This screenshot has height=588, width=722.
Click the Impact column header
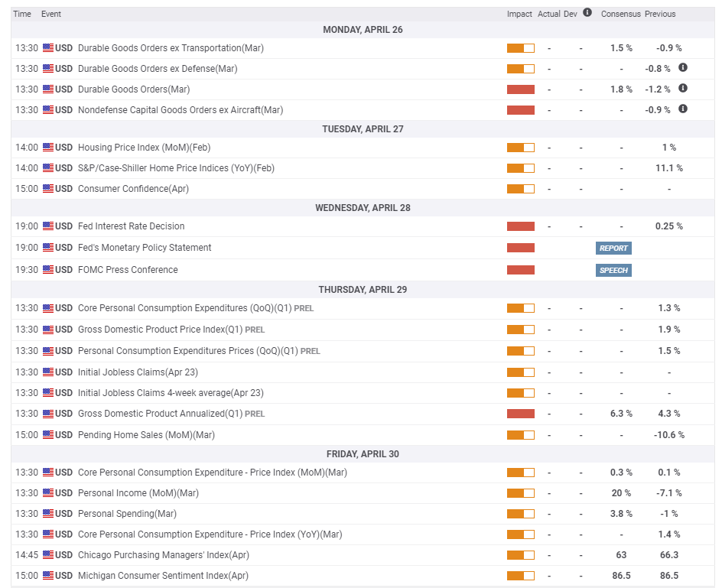(519, 14)
